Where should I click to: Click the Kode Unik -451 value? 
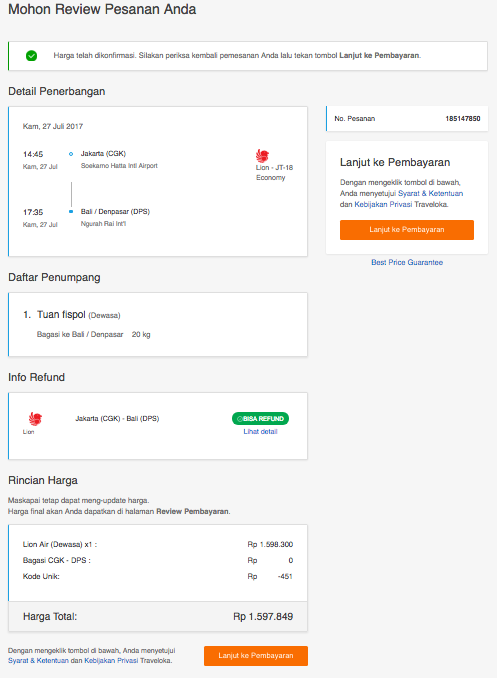[x=285, y=576]
